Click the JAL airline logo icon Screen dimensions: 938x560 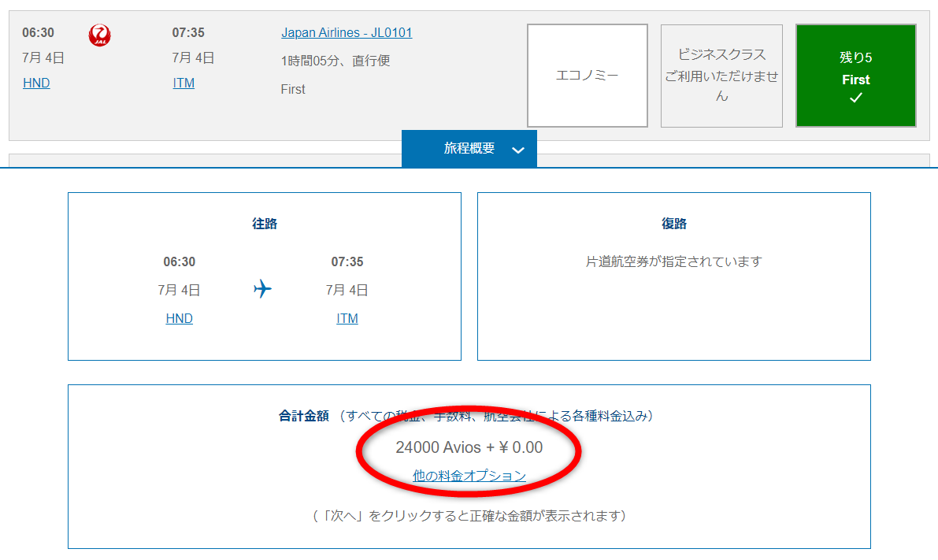coord(99,35)
